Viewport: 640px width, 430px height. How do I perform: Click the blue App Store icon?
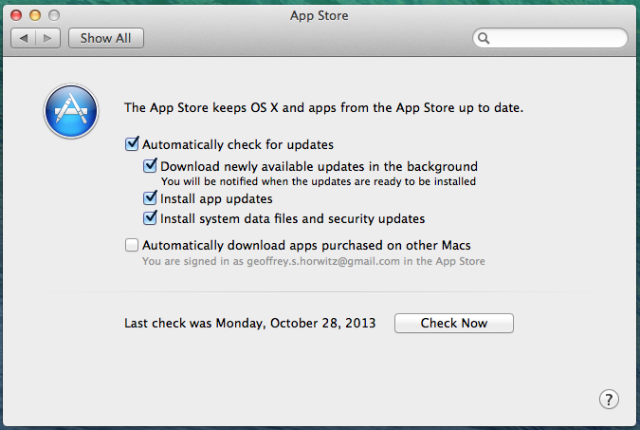tap(71, 111)
